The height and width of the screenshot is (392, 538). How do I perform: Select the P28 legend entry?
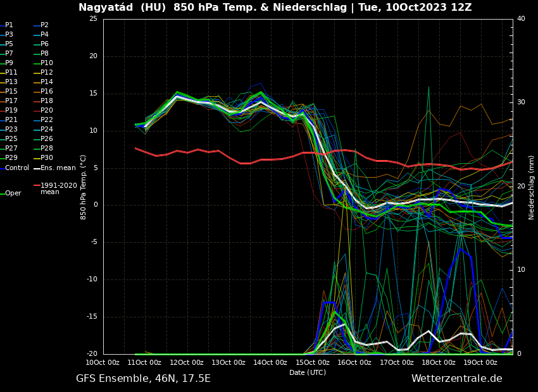pyautogui.click(x=47, y=149)
